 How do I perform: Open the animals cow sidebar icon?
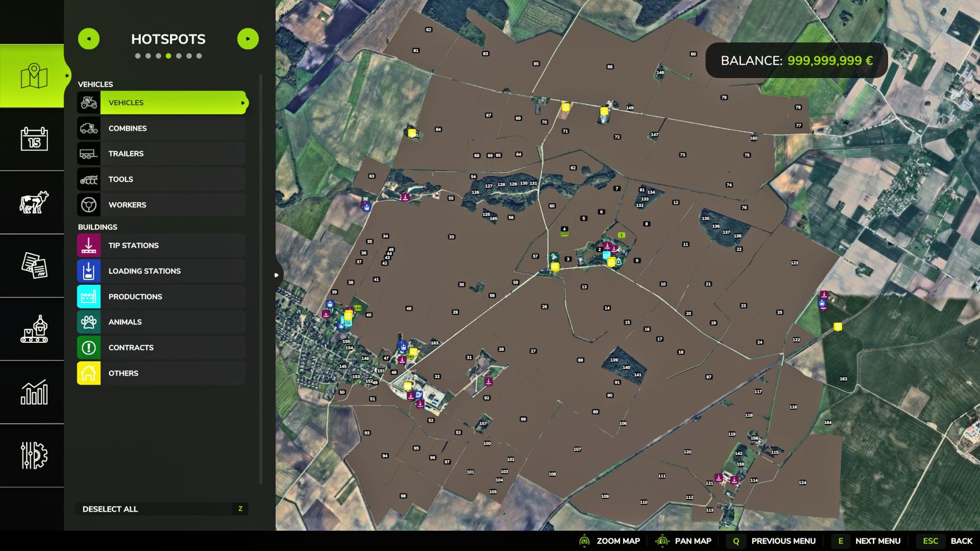34,202
